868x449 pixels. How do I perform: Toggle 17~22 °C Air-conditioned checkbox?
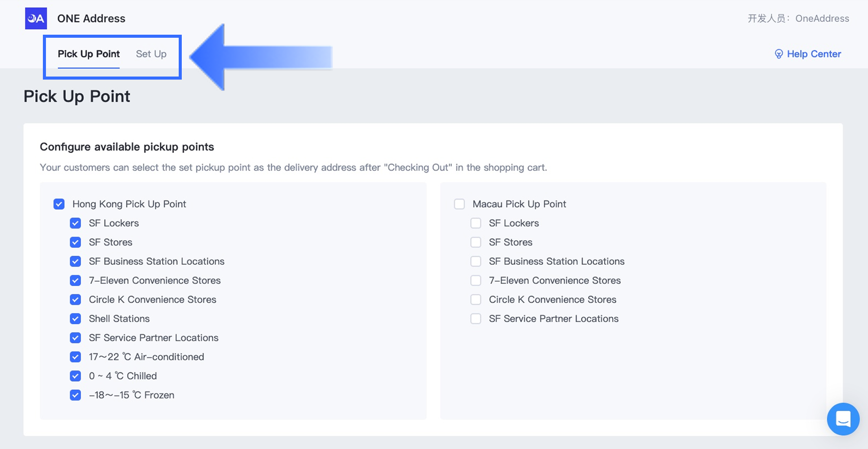point(76,357)
